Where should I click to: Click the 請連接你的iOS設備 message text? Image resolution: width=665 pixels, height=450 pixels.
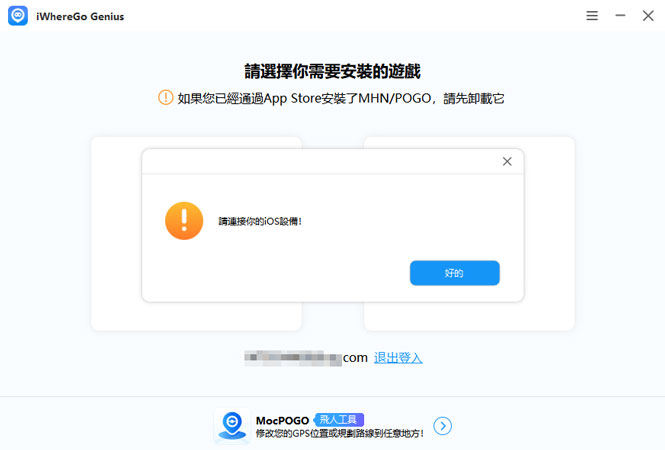260,221
